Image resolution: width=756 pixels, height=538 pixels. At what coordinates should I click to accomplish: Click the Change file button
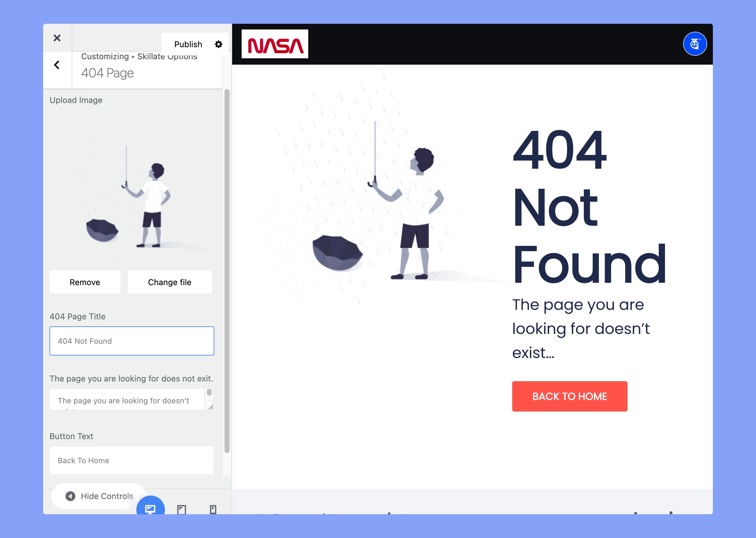tap(170, 282)
